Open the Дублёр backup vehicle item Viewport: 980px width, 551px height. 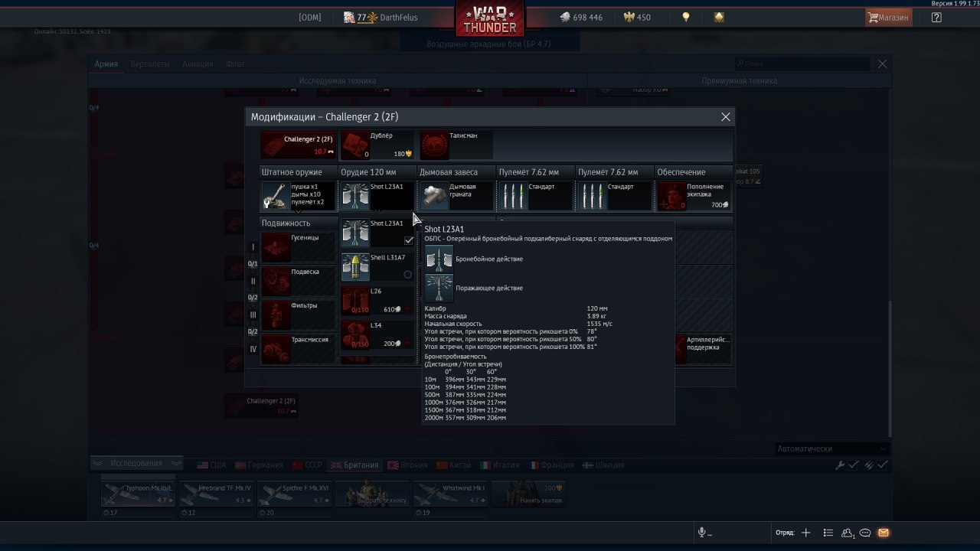coord(377,145)
